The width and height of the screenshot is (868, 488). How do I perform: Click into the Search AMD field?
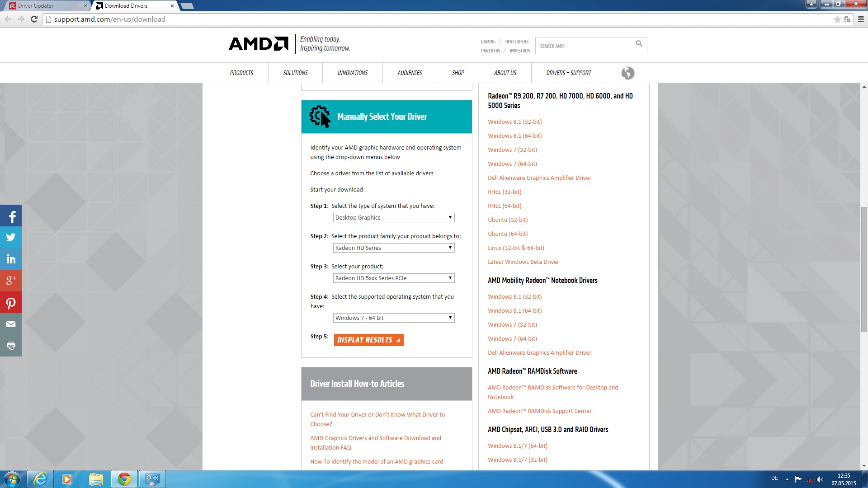point(583,46)
